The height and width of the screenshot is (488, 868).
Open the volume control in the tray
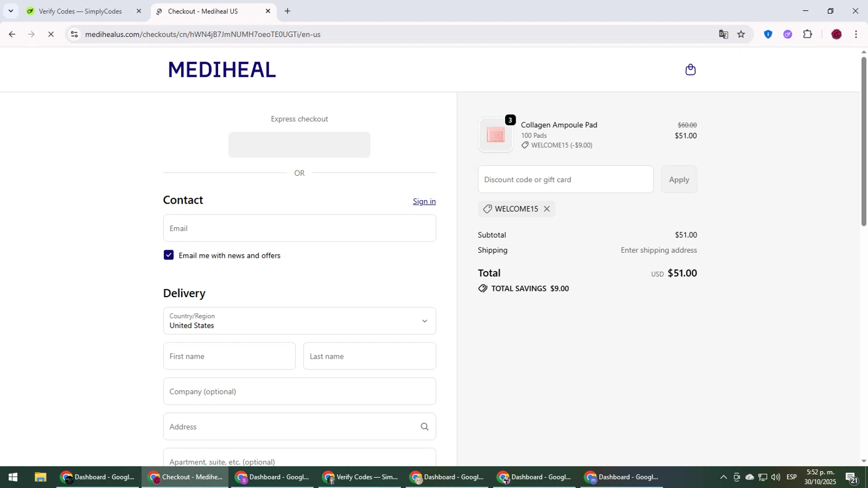[x=775, y=477]
